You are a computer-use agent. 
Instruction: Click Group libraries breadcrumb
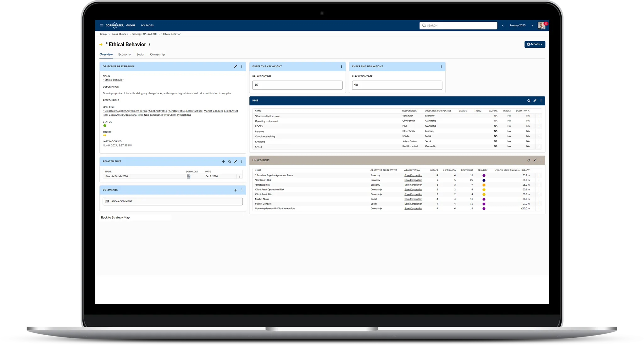[x=119, y=34]
